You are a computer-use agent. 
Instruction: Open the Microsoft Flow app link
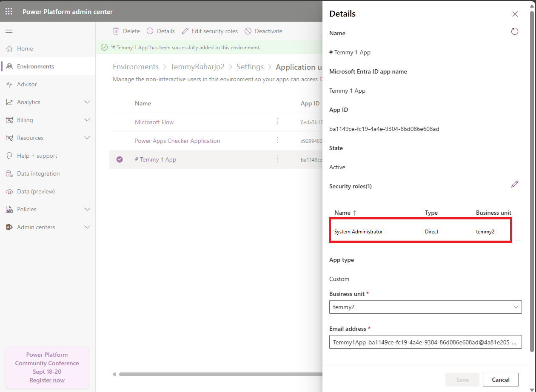coord(154,122)
